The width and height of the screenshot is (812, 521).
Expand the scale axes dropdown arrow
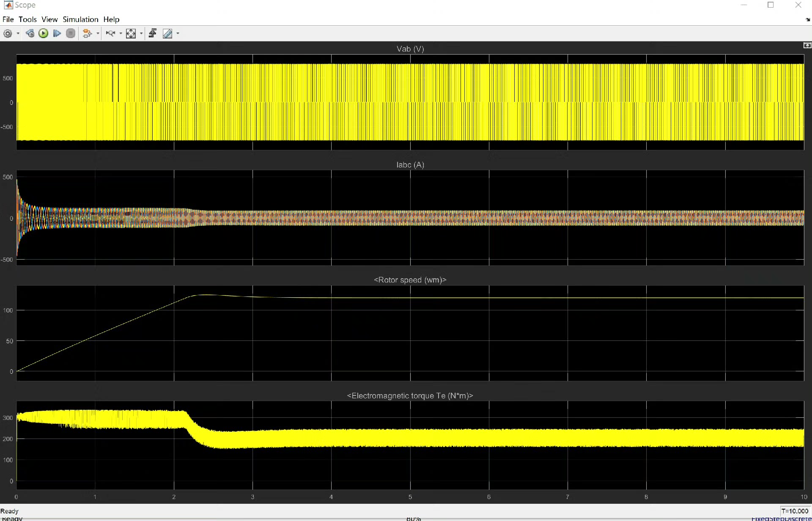point(141,33)
